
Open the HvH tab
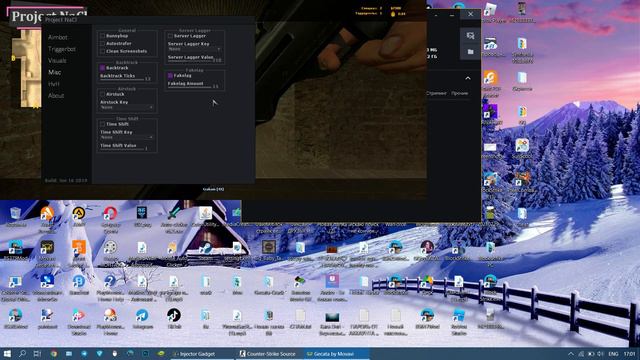point(53,84)
